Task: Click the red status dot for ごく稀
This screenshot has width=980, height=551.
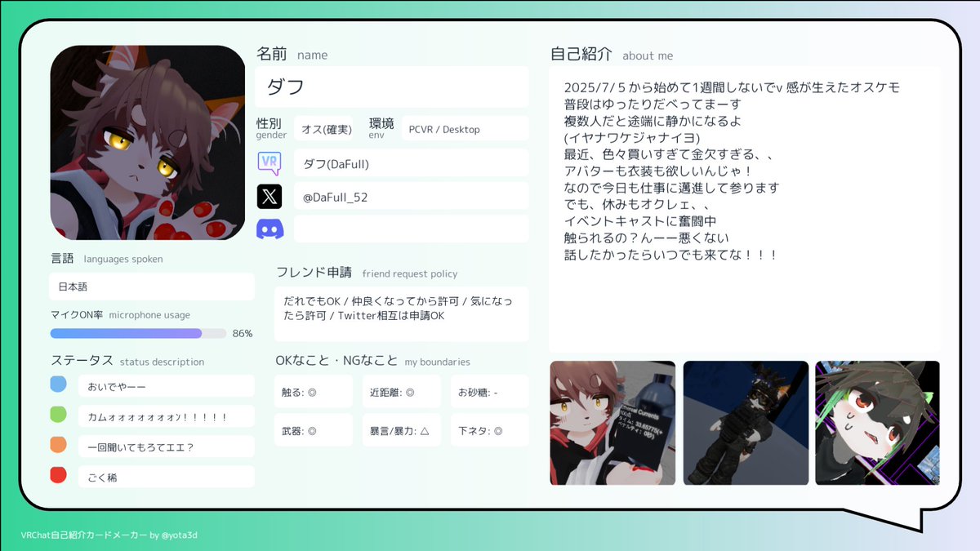Action: click(58, 476)
